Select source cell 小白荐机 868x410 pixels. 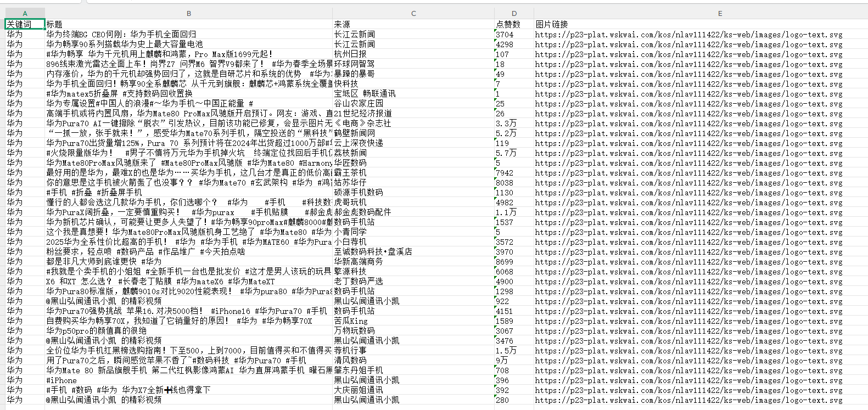coord(413,241)
